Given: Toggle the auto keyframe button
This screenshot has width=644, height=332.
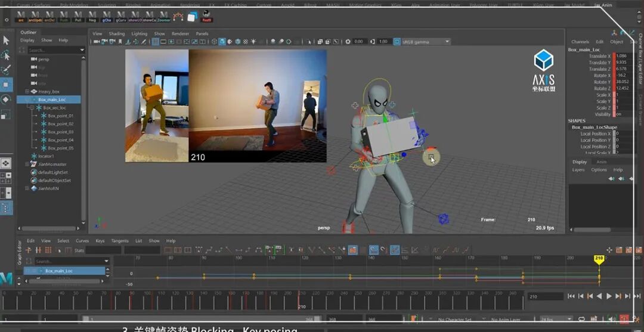Looking at the screenshot, I should [624, 319].
